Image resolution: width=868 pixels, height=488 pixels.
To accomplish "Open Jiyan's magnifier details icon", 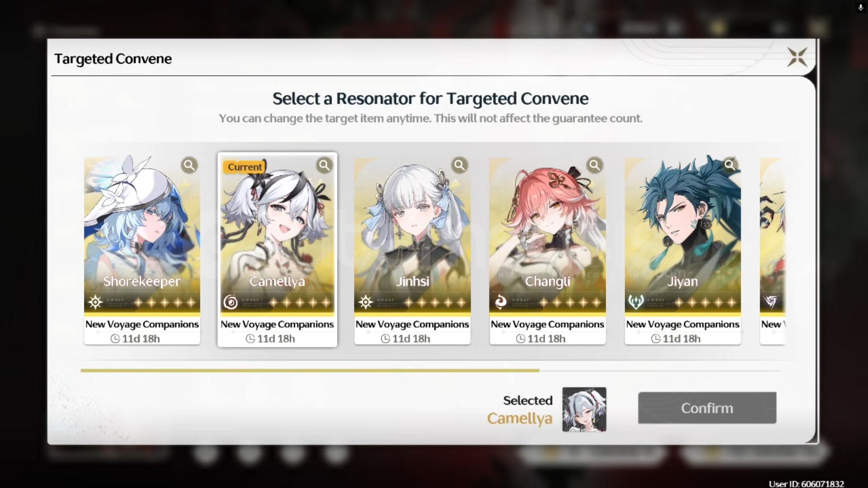I will (x=730, y=165).
